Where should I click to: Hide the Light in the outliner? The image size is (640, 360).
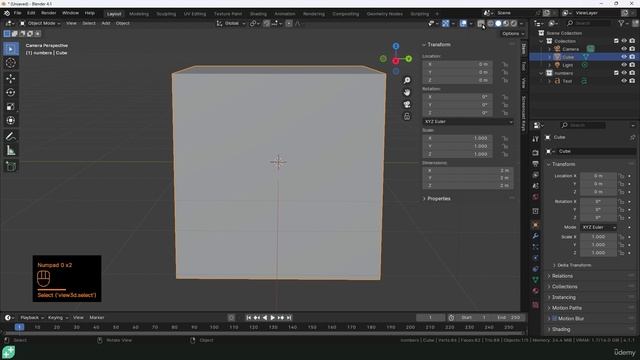click(624, 65)
